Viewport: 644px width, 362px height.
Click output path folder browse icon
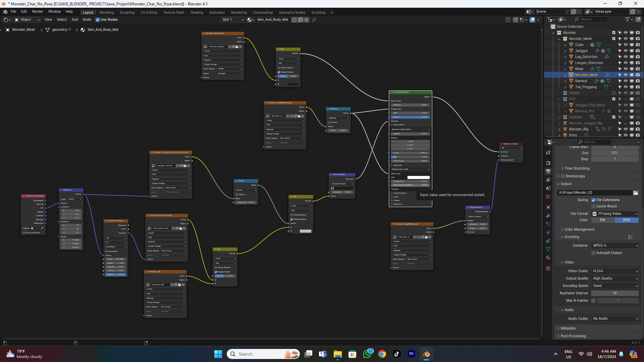pyautogui.click(x=636, y=193)
